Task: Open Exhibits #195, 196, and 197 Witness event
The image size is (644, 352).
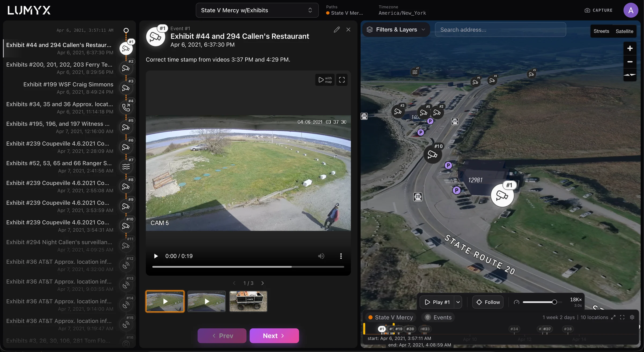Action: pos(60,127)
